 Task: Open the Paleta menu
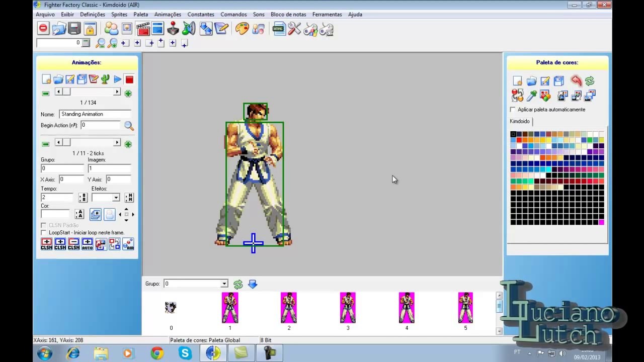coord(141,15)
